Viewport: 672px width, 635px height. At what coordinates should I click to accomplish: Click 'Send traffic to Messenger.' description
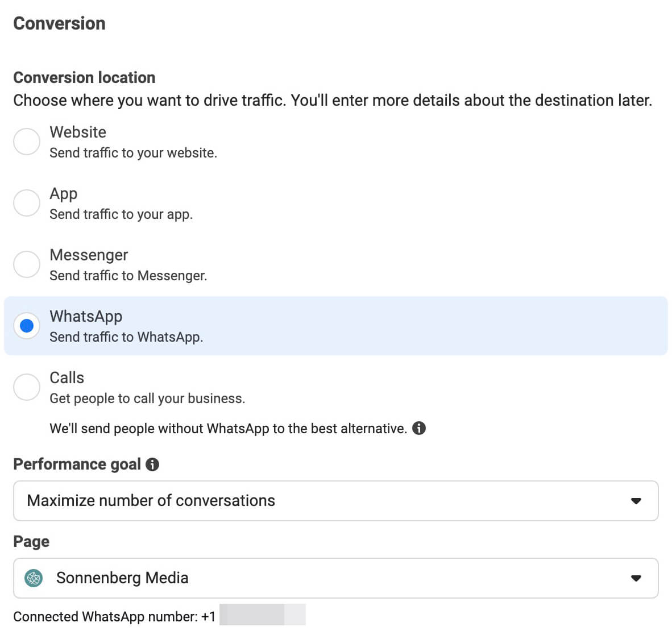128,276
